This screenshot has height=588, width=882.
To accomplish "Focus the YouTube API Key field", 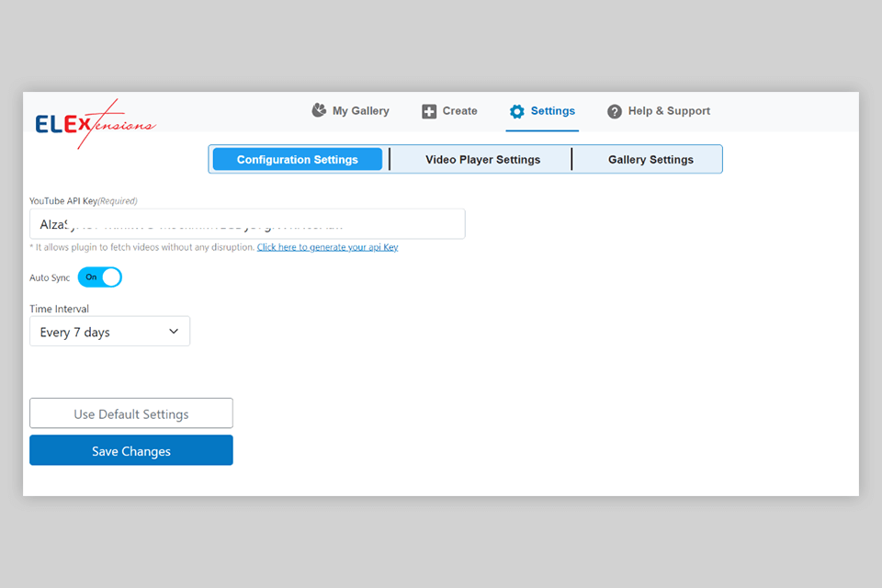I will (247, 224).
